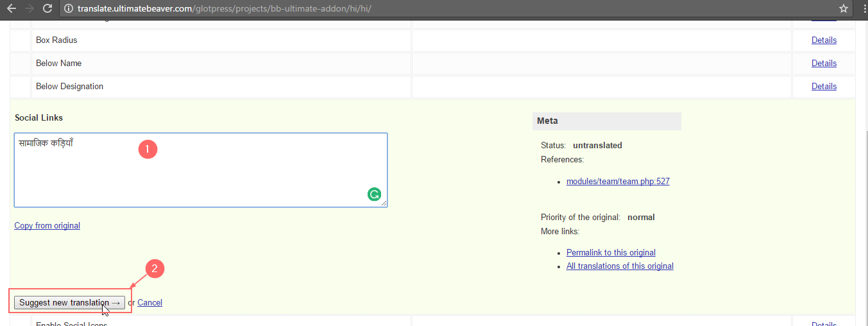Open modules/team/team.php:527 reference link

point(617,182)
